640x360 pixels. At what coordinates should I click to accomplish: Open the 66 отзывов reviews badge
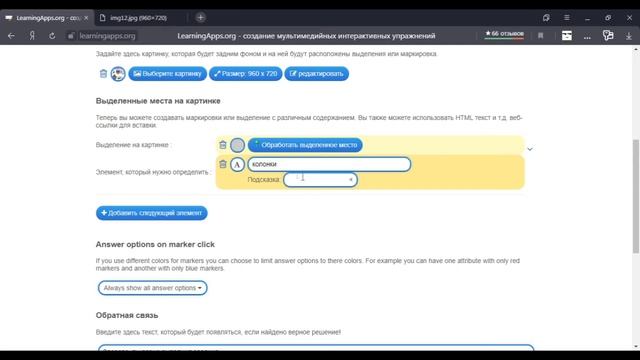[504, 34]
